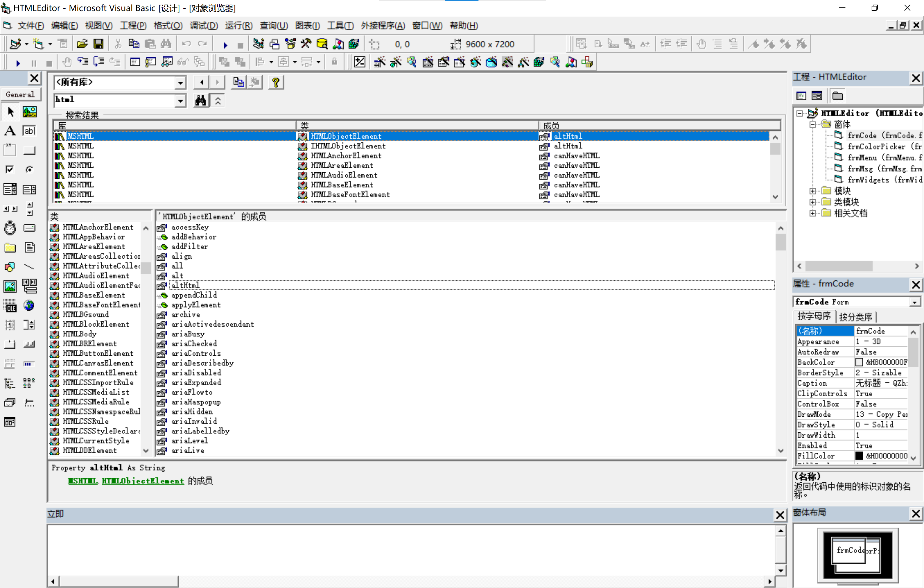Copy to clipboard in Object Browser
Image resolution: width=924 pixels, height=588 pixels.
tap(239, 82)
